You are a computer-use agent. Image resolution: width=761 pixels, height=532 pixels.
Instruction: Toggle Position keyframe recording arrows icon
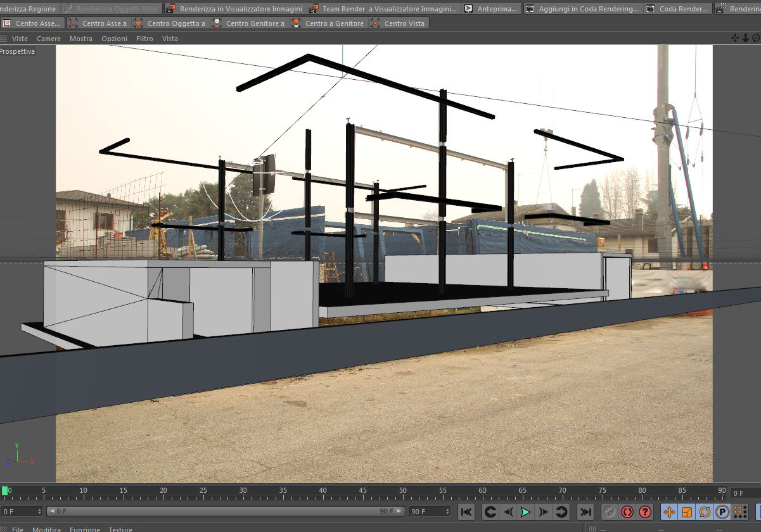coord(669,512)
